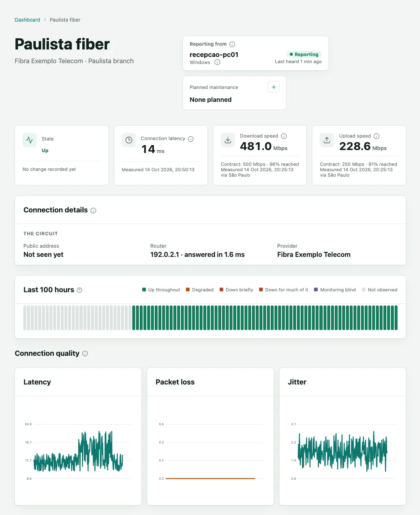Click Fibra Exemplo Telecom · Paulista branch subtitle
The height and width of the screenshot is (515, 420).
[74, 61]
